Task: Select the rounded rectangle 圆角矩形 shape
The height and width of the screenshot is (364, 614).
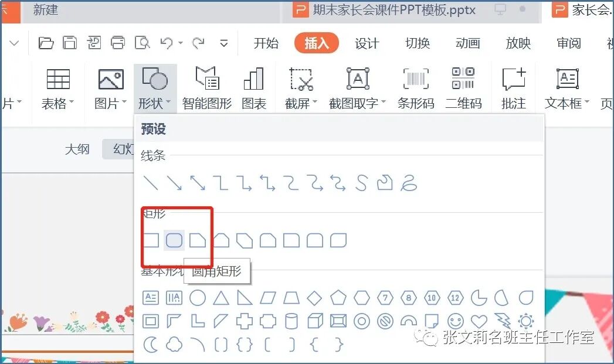Action: tap(174, 240)
